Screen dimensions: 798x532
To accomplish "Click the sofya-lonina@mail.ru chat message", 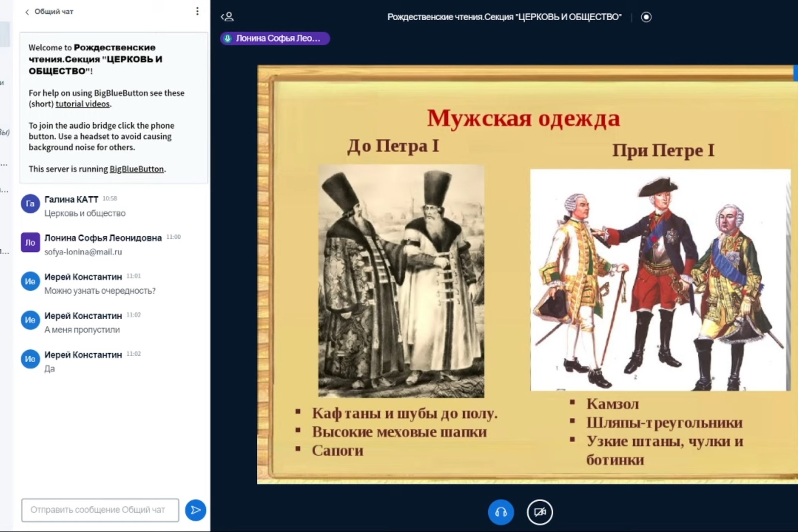I will tap(83, 252).
